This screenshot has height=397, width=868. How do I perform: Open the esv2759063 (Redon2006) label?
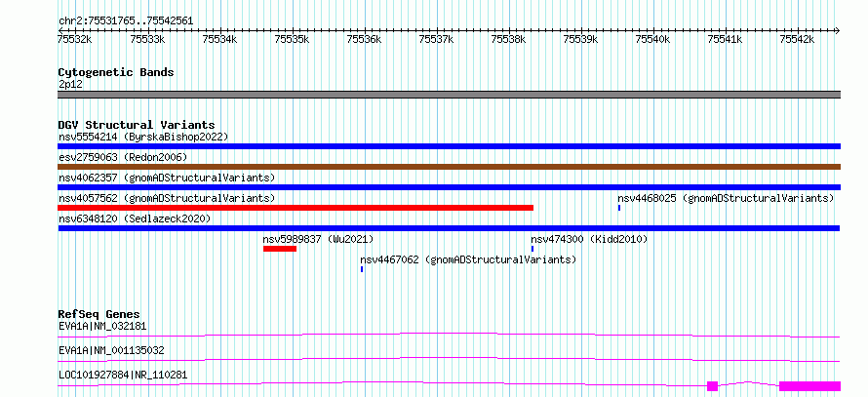point(123,157)
